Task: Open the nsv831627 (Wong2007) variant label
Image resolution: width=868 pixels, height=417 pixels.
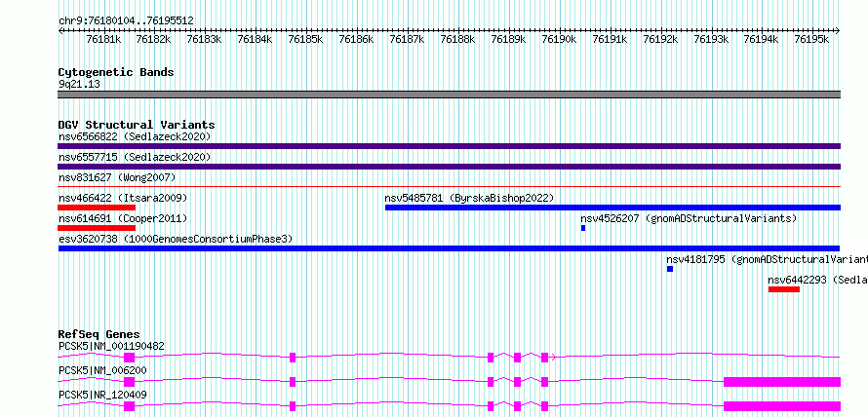Action: point(117,177)
